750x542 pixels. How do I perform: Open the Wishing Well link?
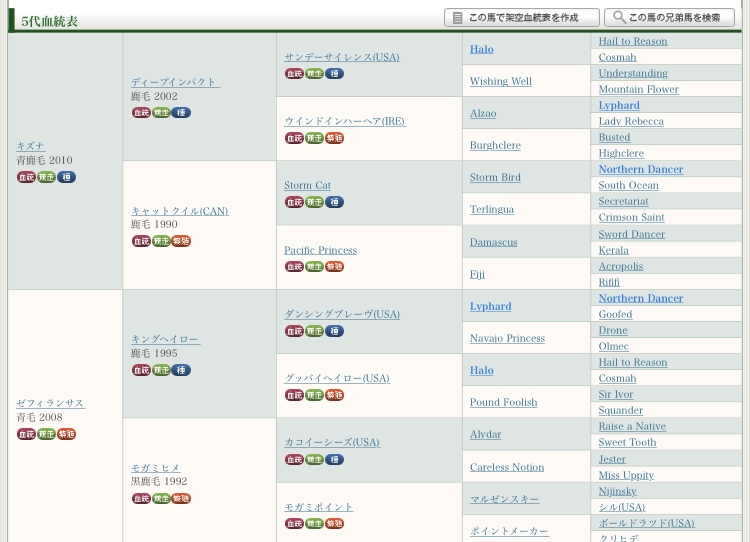coord(501,81)
